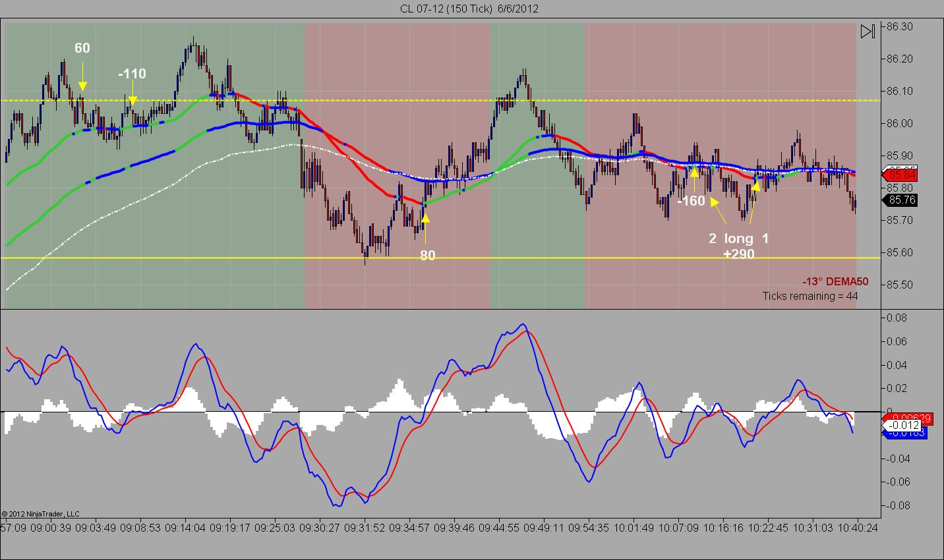The image size is (944, 560).
Task: Select the "2 long 1" annotation text
Action: [x=738, y=238]
